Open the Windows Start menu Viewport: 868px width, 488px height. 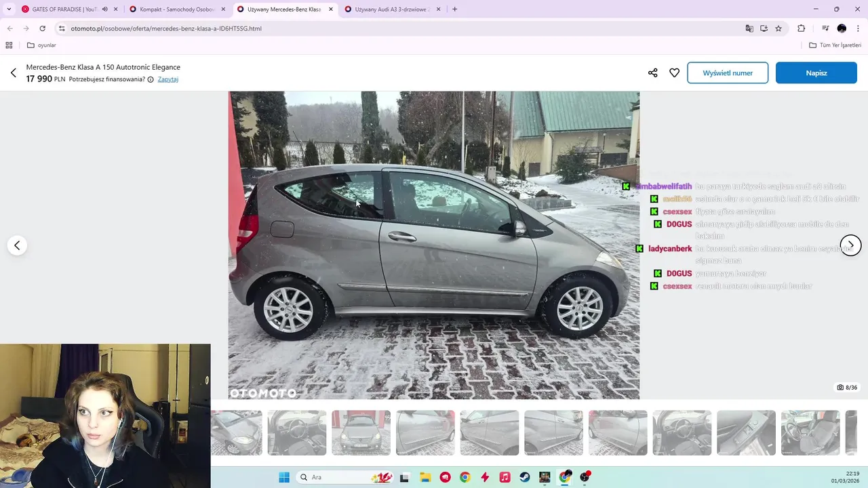coord(284,477)
